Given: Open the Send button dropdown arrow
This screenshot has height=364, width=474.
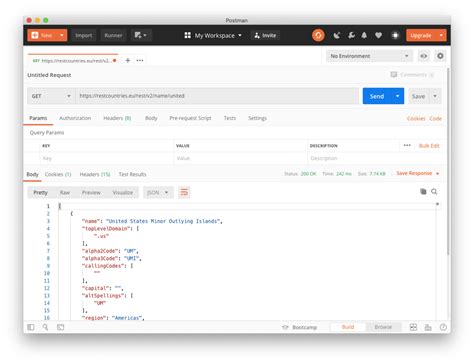Looking at the screenshot, I should point(398,96).
